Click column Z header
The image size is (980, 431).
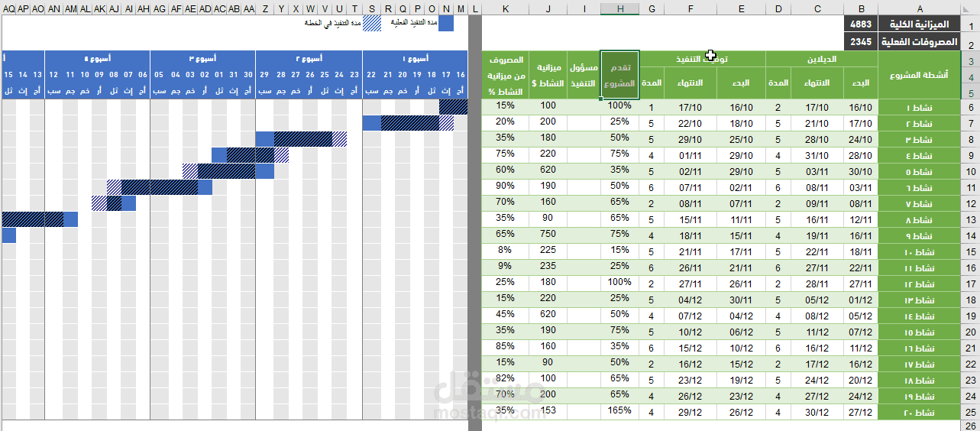point(264,8)
